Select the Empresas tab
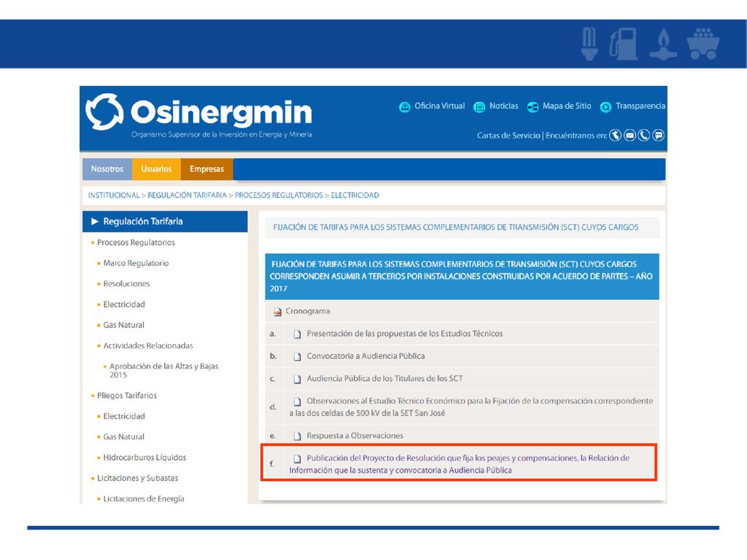 (x=206, y=169)
